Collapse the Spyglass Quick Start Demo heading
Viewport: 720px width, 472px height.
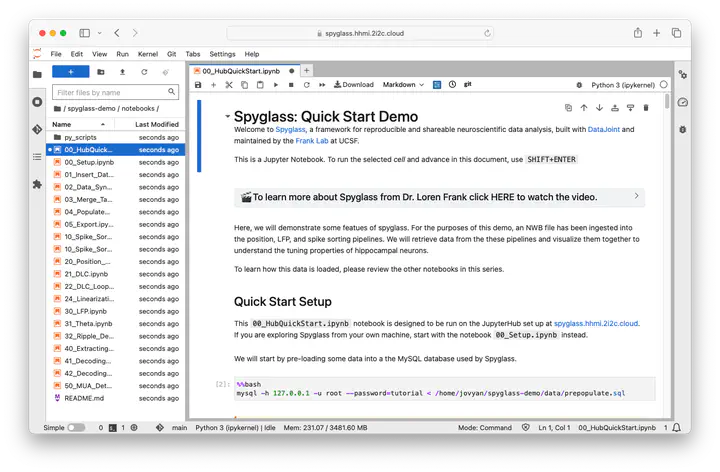227,117
